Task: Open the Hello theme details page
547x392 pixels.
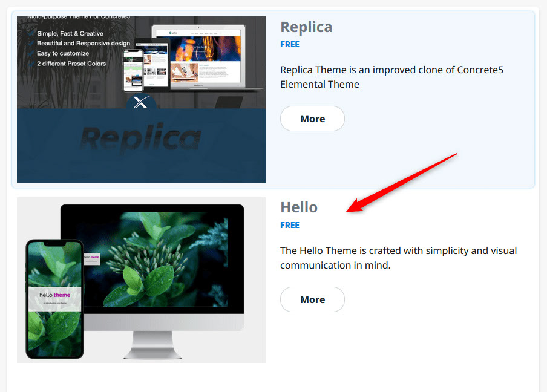Action: [x=299, y=207]
